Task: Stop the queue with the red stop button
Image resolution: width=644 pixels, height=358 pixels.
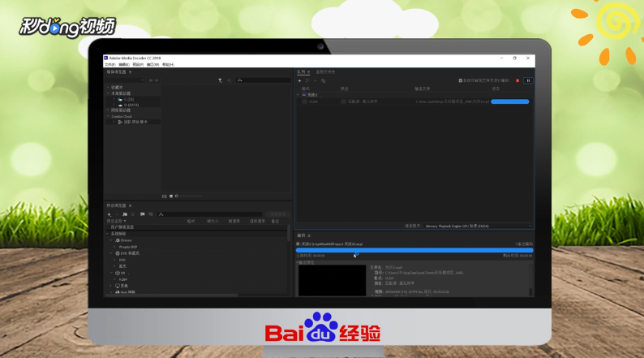Action: [x=517, y=80]
